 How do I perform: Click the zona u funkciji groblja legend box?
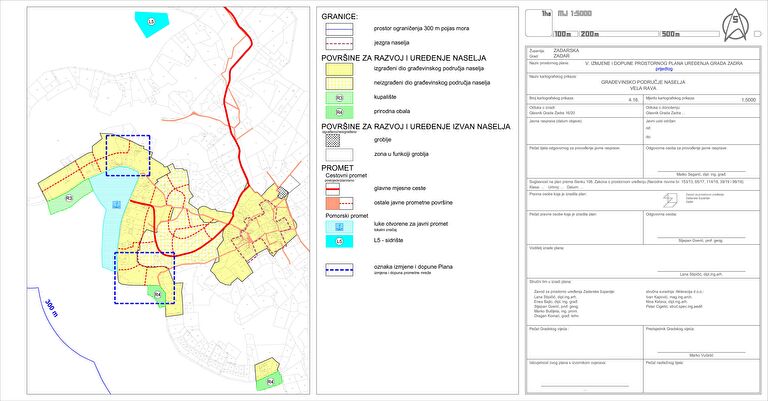pyautogui.click(x=339, y=155)
